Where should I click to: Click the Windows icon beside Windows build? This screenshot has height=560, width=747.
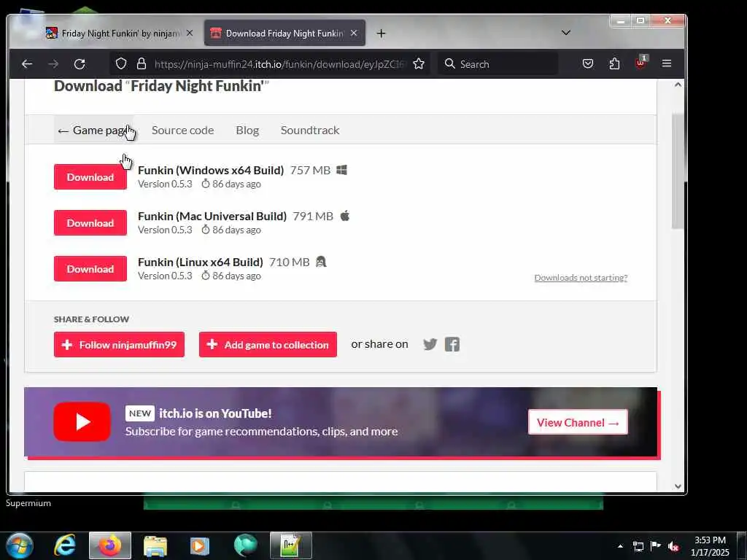pyautogui.click(x=341, y=170)
